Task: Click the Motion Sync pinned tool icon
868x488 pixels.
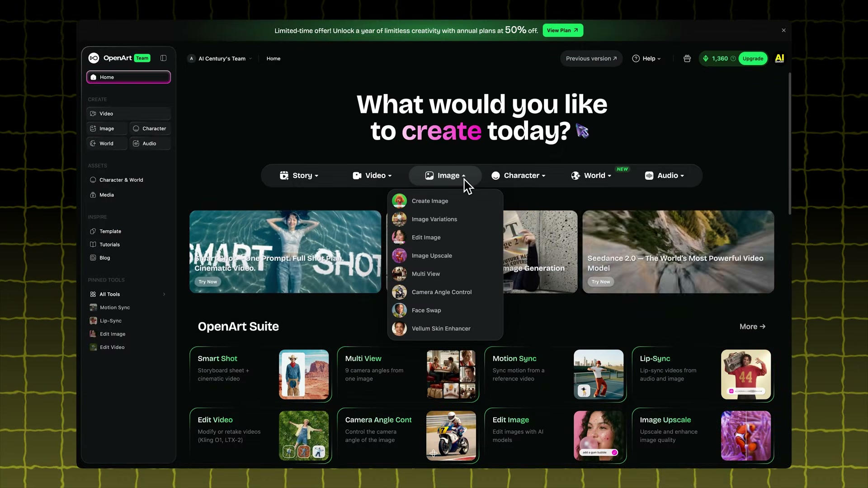Action: tap(93, 307)
